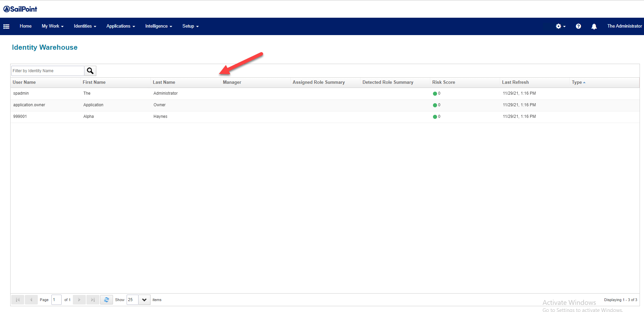
Task: View notifications via bell icon
Action: 594,26
